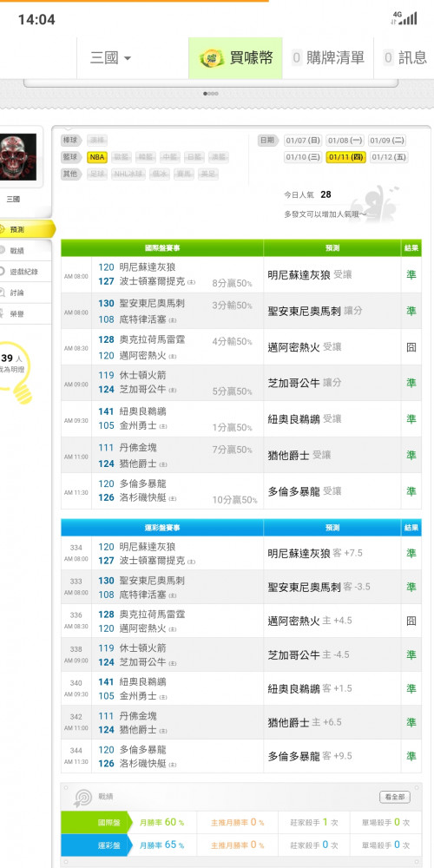Click 芝加哥公牛 主 -4.5 prediction
Screen dimensions: 434x868
point(309,654)
